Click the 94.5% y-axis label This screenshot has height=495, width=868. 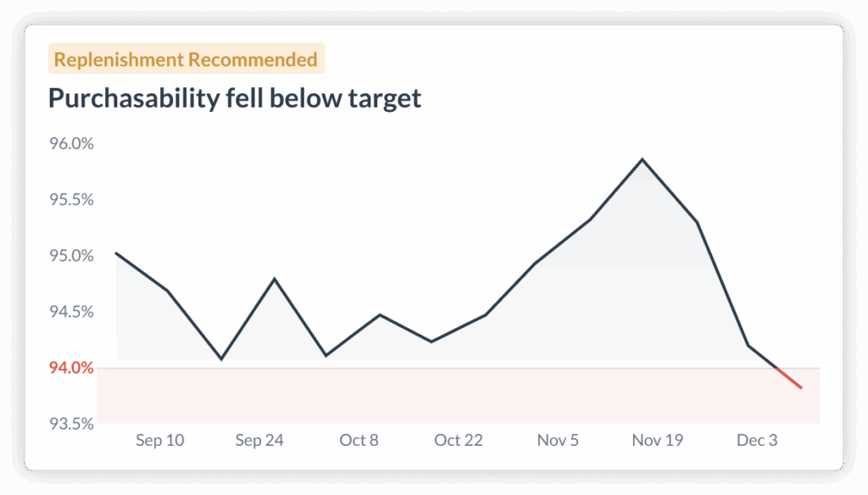tap(71, 312)
